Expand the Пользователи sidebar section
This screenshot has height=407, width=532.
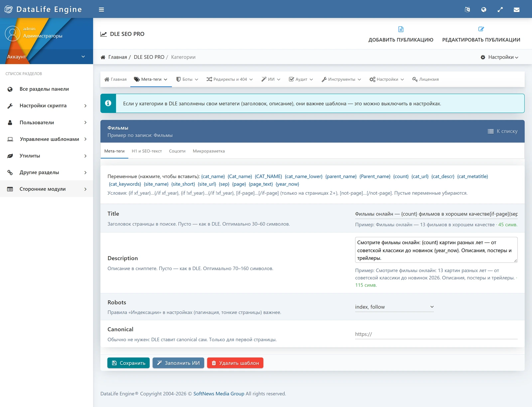coord(47,123)
